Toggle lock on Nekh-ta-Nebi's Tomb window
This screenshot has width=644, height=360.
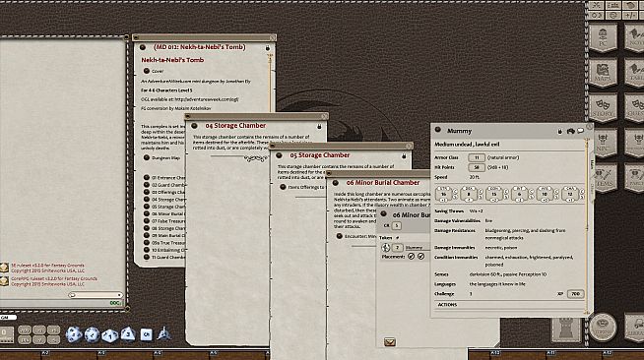(268, 48)
